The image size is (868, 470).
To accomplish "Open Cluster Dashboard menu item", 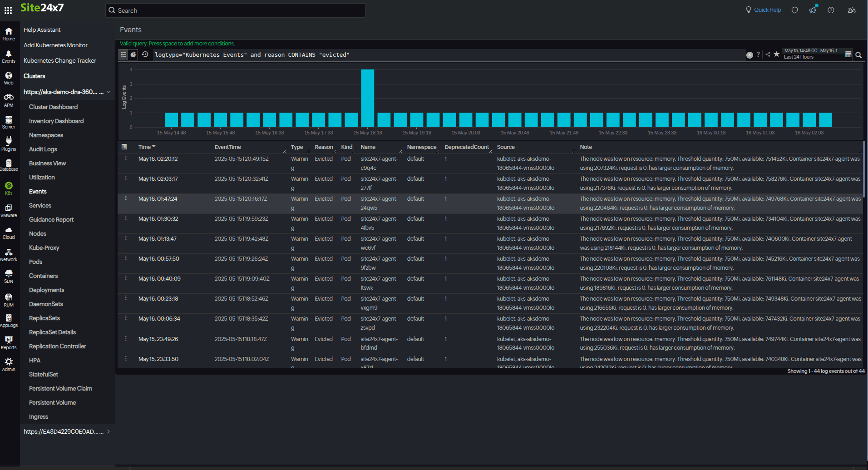I will point(53,107).
